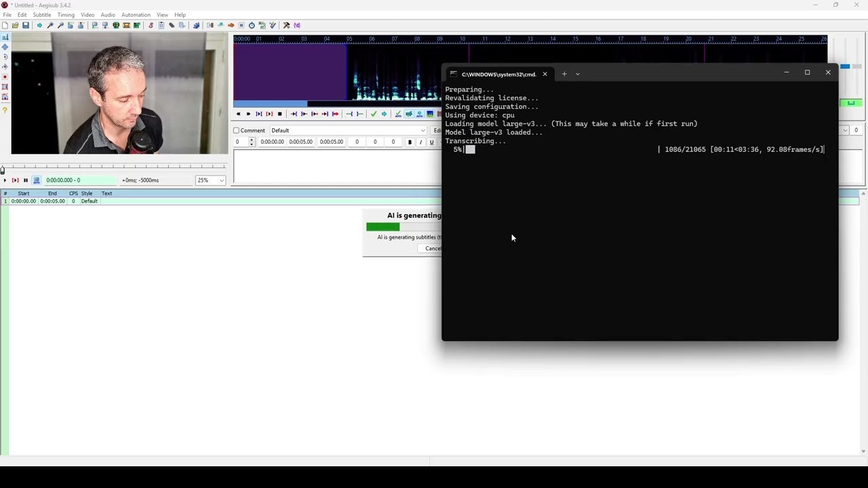Screen dimensions: 868x488
Task: Select the rectangle clip video tool
Action: [5, 87]
